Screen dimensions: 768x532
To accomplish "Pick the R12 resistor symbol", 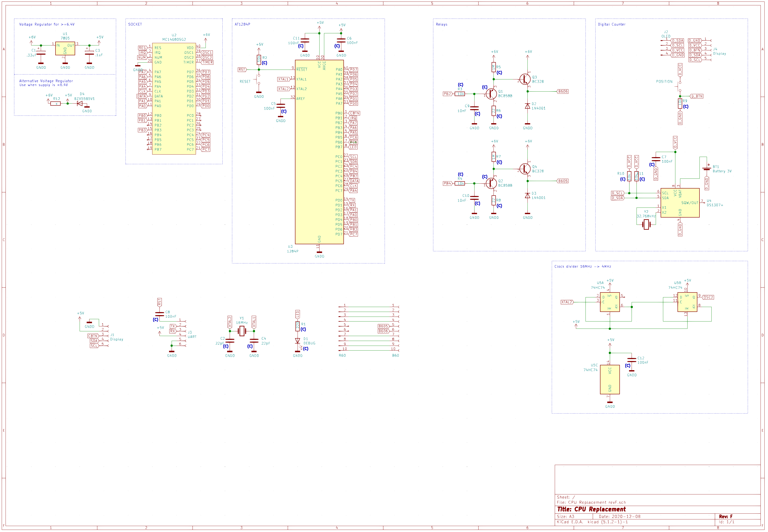I will click(x=56, y=104).
